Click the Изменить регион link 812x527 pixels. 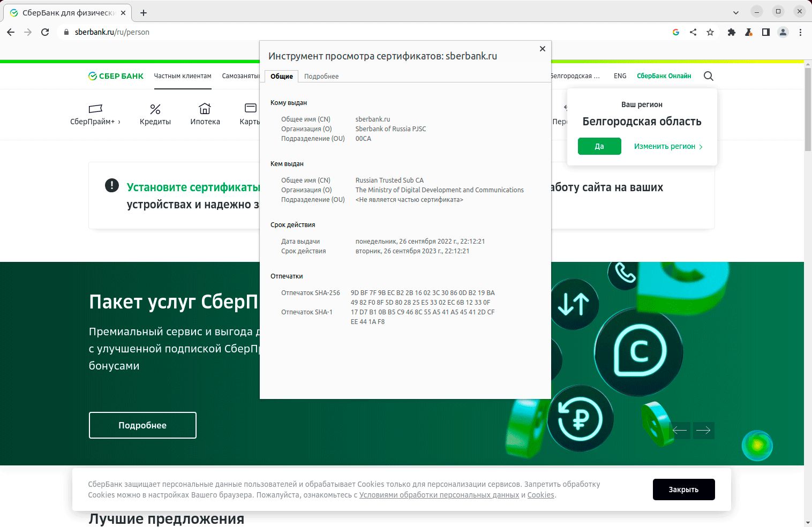668,146
